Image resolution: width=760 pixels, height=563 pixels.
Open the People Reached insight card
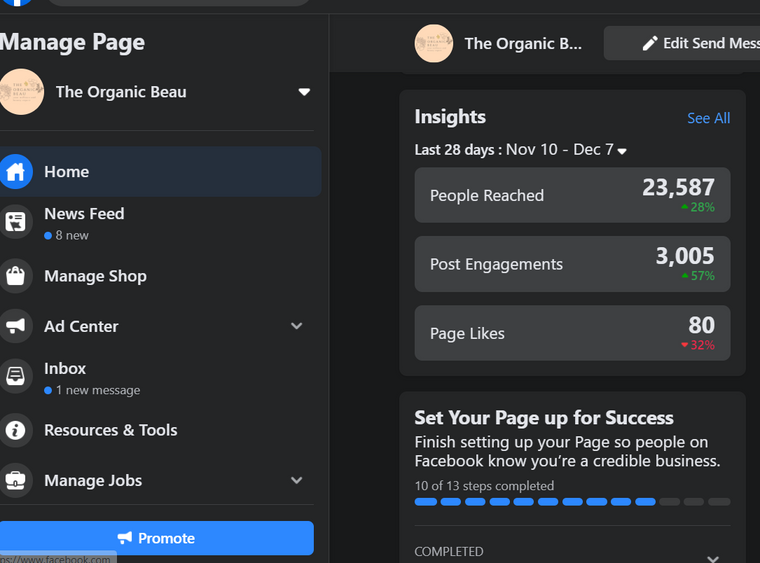pos(572,195)
